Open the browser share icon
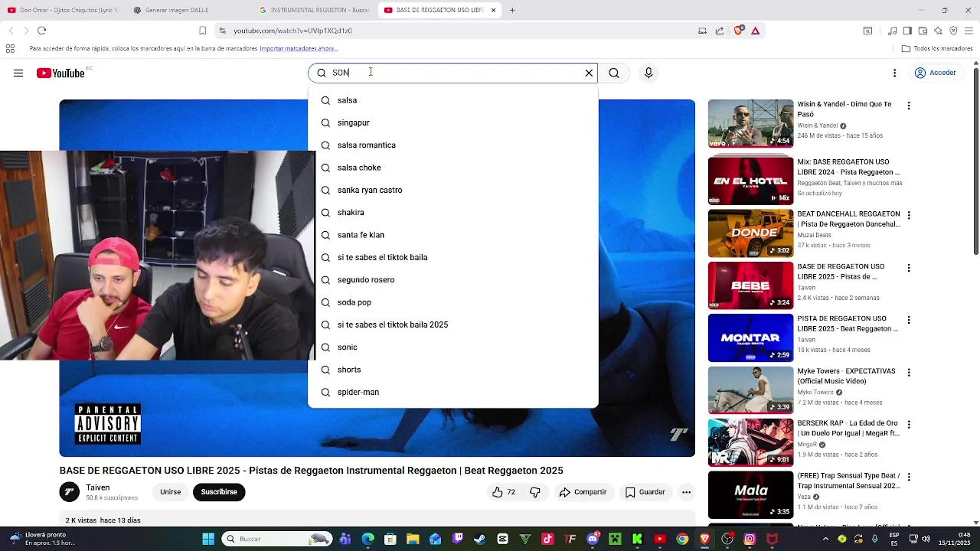The image size is (980, 551). pyautogui.click(x=720, y=31)
